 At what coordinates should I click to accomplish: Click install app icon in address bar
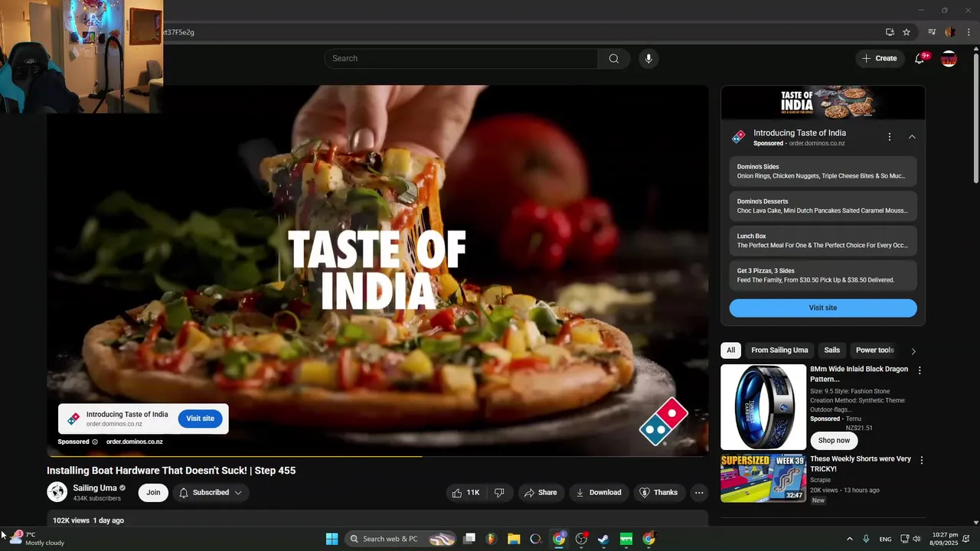(x=890, y=32)
